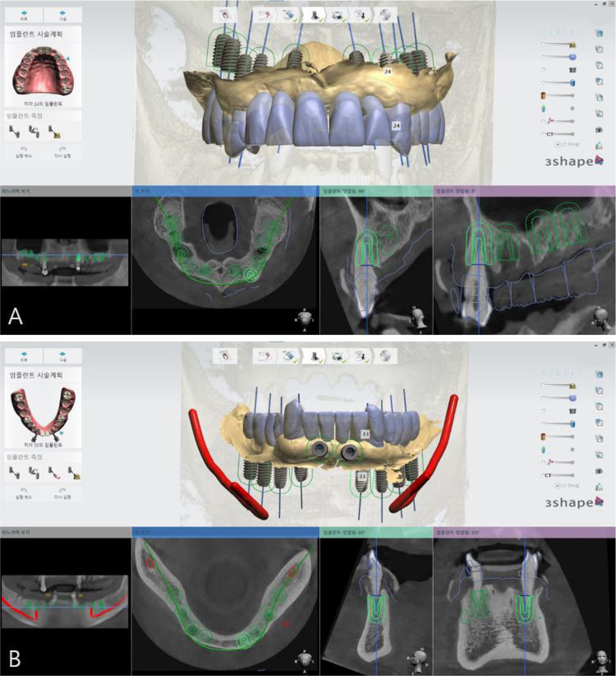Click the camera snapshot icon in the upper window
This screenshot has width=616, height=676.
(599, 130)
